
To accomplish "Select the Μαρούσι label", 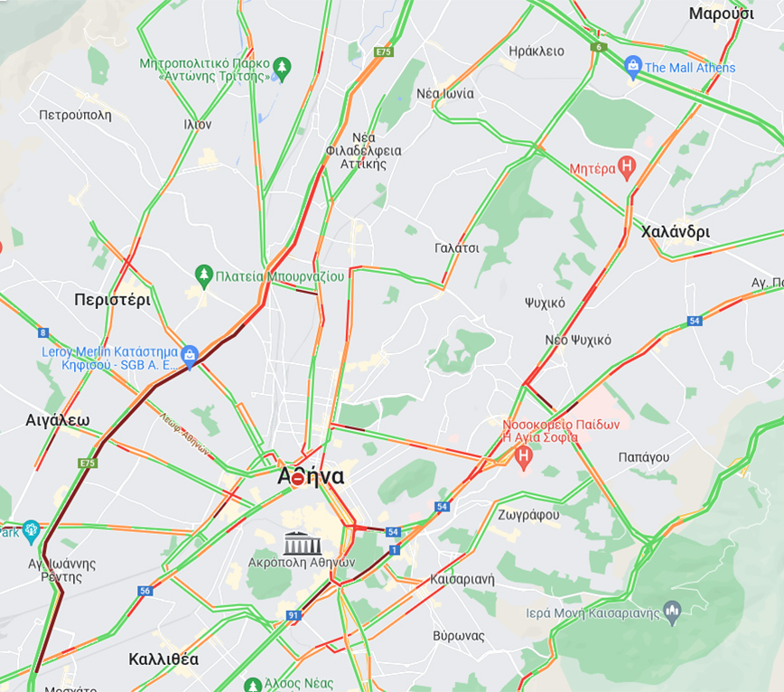I will [721, 14].
